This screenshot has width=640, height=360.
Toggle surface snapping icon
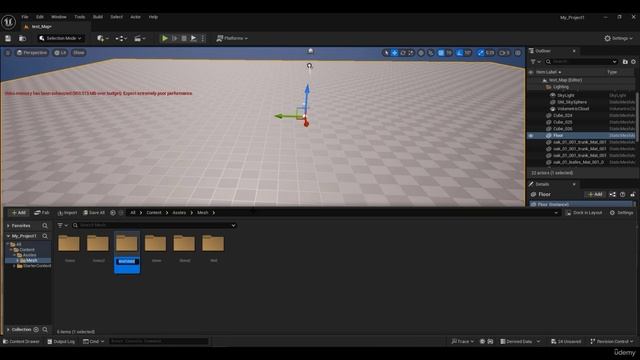coord(431,53)
